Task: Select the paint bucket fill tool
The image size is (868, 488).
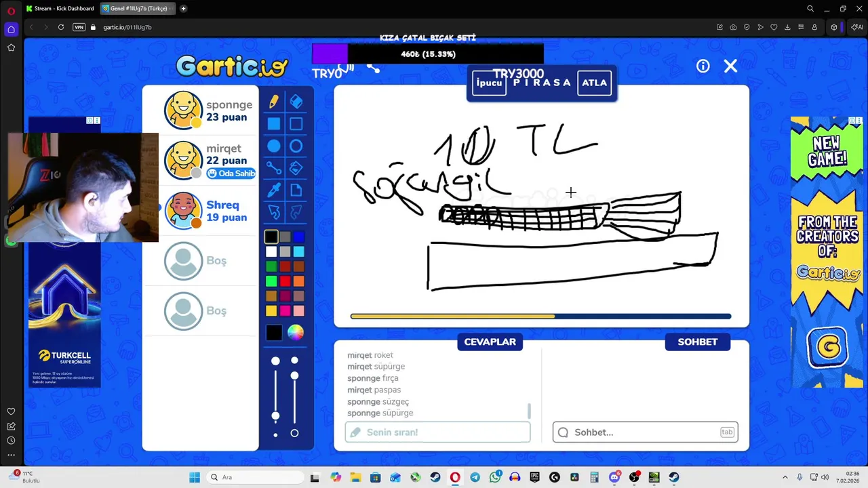Action: pyautogui.click(x=296, y=168)
